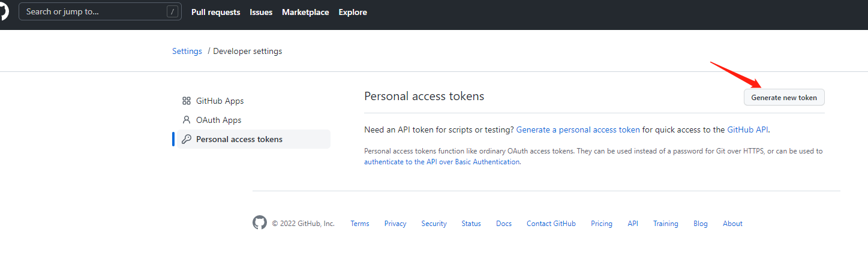Click the Settings breadcrumb link
Screen dimensions: 868x262
click(187, 51)
